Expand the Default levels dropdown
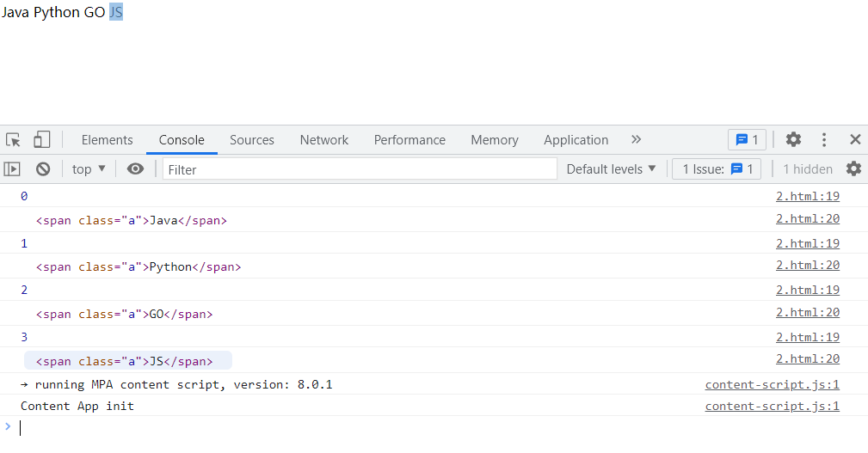868x453 pixels. pos(611,169)
